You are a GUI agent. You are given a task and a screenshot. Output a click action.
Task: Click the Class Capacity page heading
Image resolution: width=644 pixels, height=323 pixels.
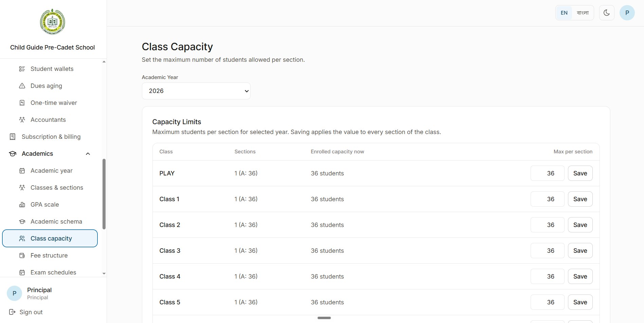coord(177,47)
